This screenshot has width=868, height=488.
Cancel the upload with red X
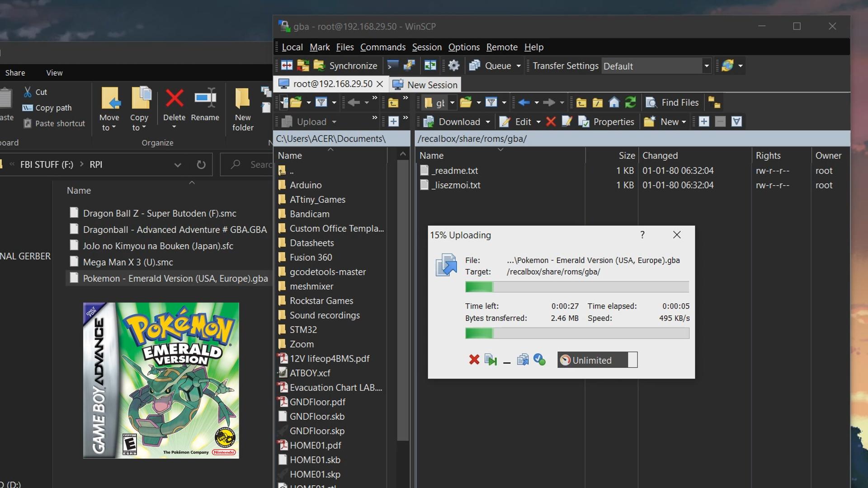tap(474, 360)
